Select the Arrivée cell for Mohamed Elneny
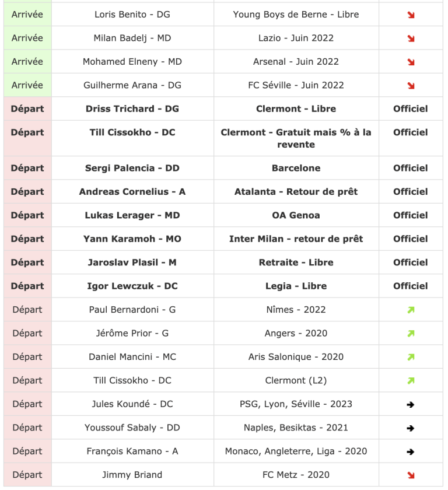The height and width of the screenshot is (490, 448). (x=27, y=61)
